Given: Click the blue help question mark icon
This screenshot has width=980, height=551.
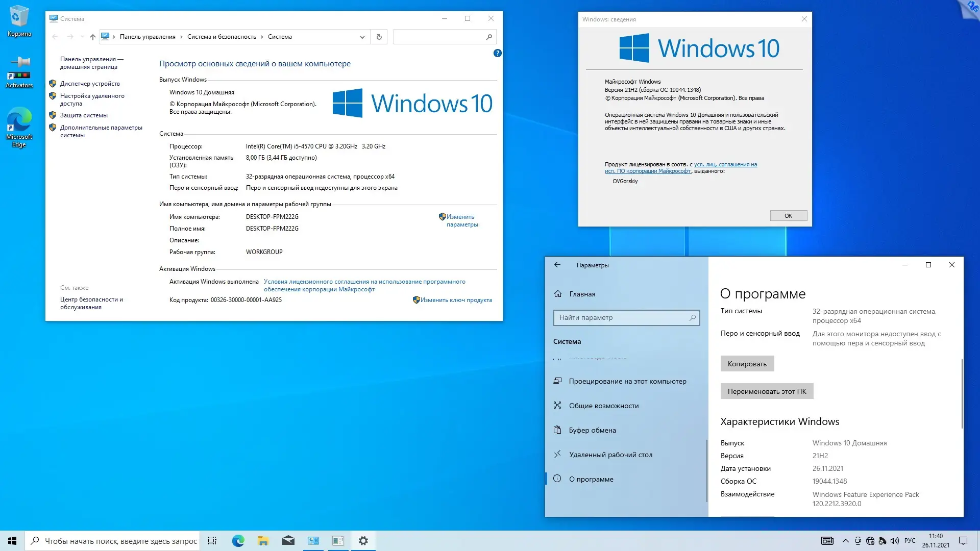Looking at the screenshot, I should pos(498,53).
